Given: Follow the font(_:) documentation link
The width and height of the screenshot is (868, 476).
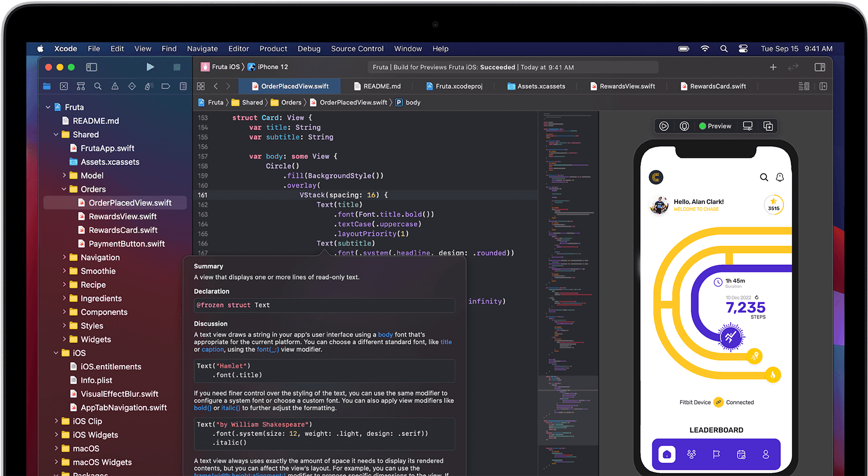Looking at the screenshot, I should pyautogui.click(x=268, y=349).
